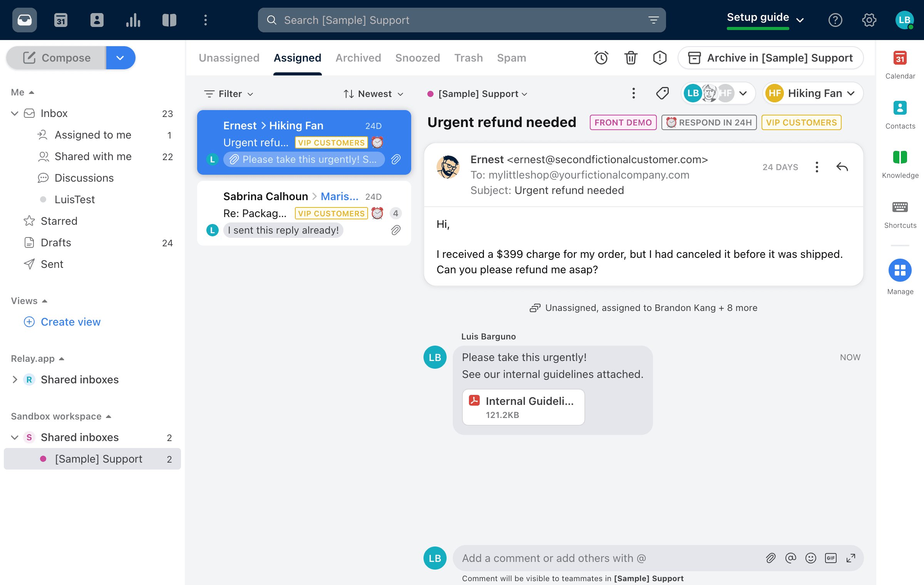
Task: Add a tag to the conversation
Action: tap(662, 93)
